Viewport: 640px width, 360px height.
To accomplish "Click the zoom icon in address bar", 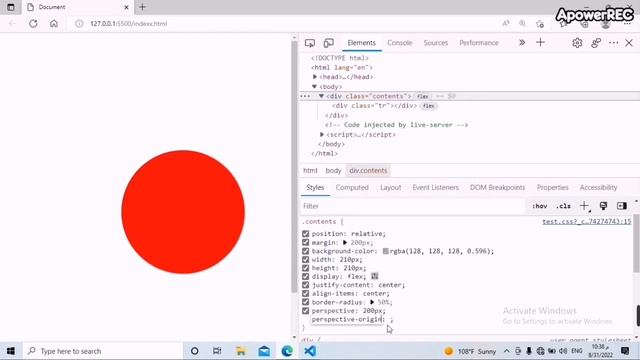I will pyautogui.click(x=522, y=24).
